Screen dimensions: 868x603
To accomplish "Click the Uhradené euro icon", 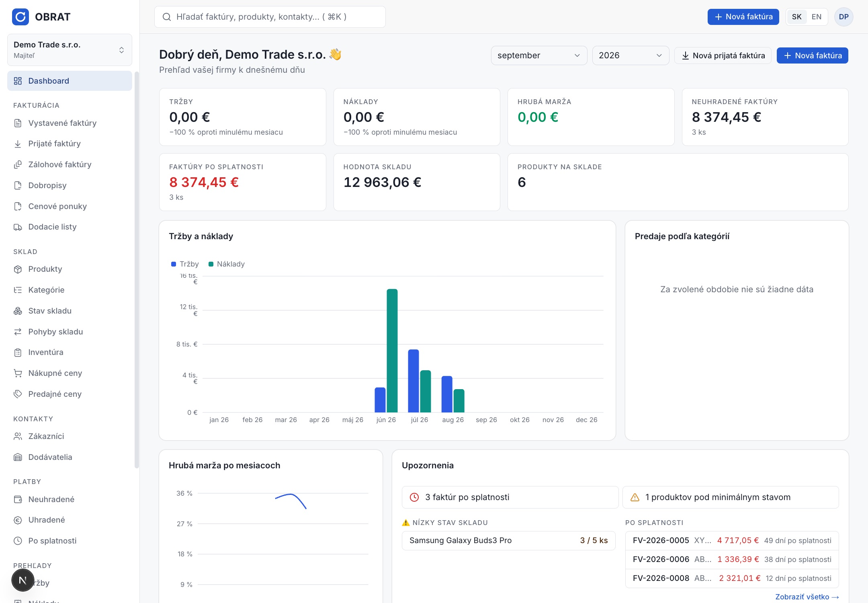I will [x=18, y=520].
